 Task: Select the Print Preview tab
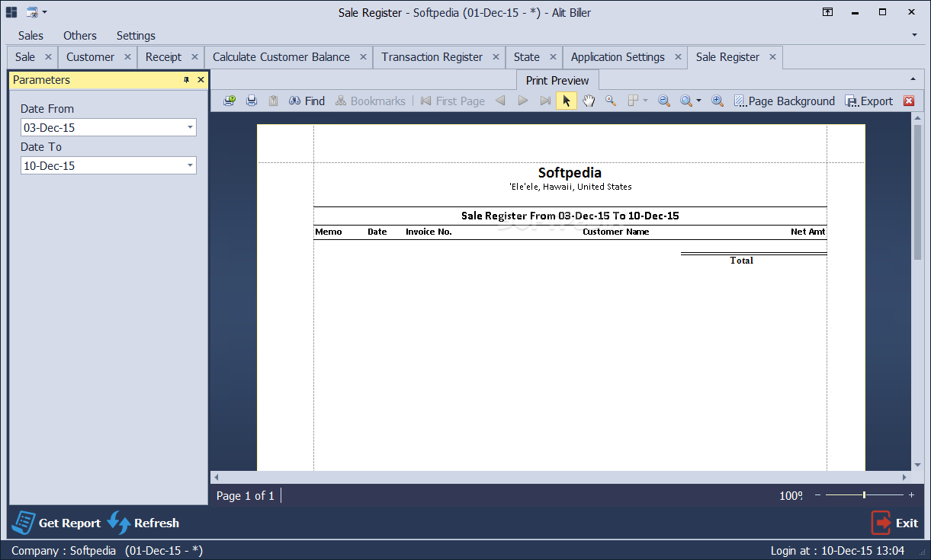point(557,80)
